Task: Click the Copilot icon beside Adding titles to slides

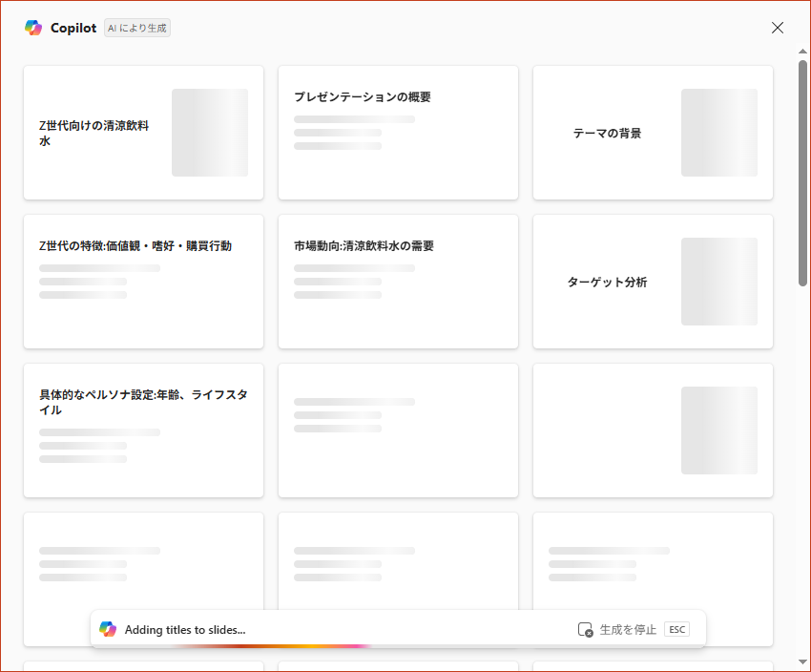Action: click(x=108, y=630)
